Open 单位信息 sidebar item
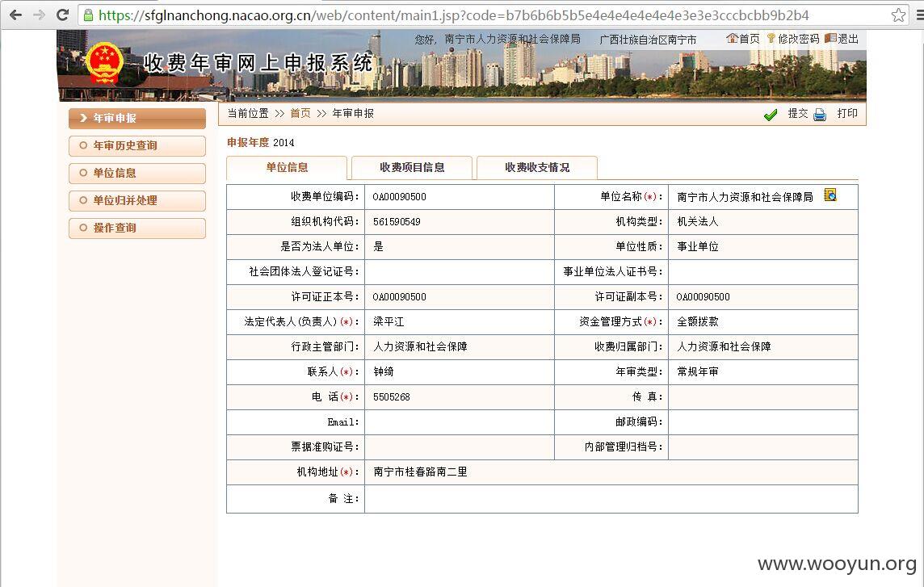Image resolution: width=924 pixels, height=587 pixels. click(x=137, y=174)
